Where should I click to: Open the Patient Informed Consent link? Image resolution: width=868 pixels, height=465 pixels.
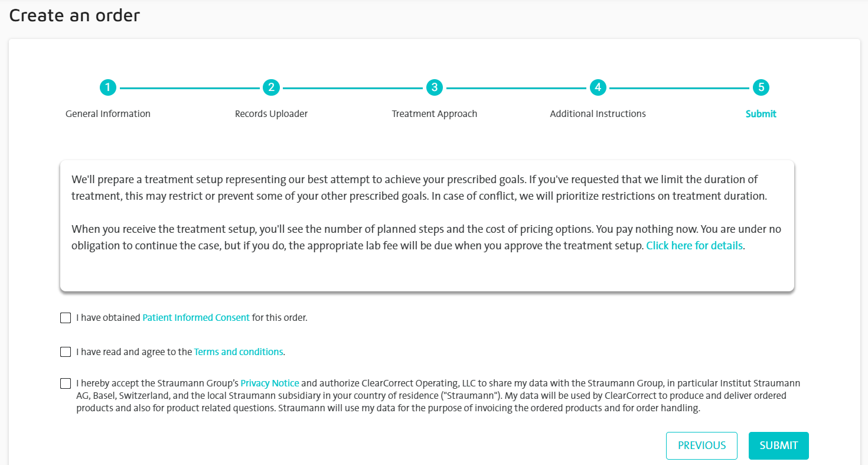[195, 317]
